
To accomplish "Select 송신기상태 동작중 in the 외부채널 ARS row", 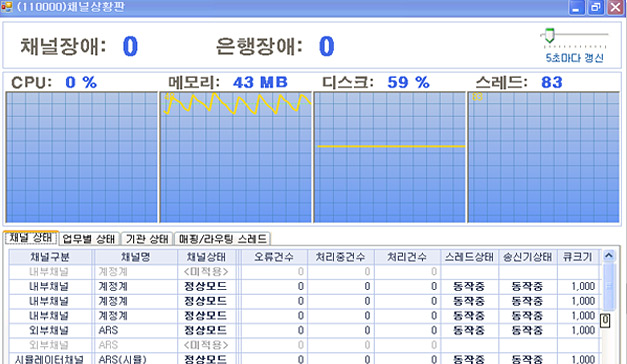I will (x=527, y=330).
